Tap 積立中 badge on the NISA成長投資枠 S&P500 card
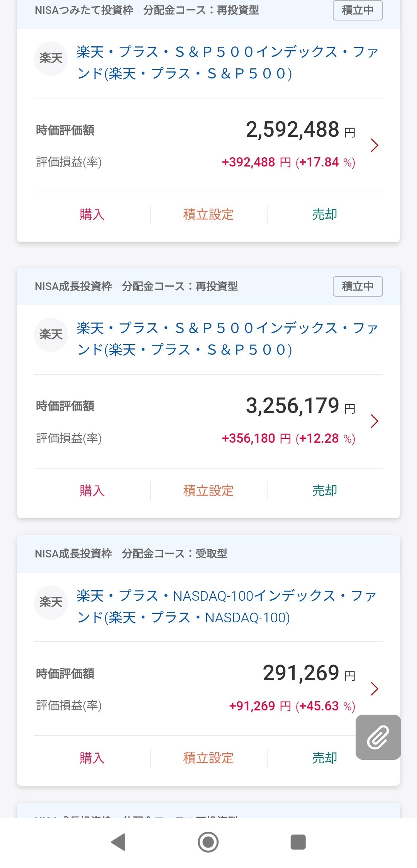 358,286
